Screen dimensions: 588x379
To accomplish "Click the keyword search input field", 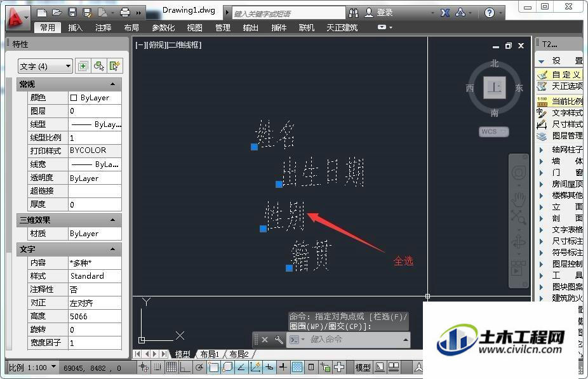I will tap(289, 13).
